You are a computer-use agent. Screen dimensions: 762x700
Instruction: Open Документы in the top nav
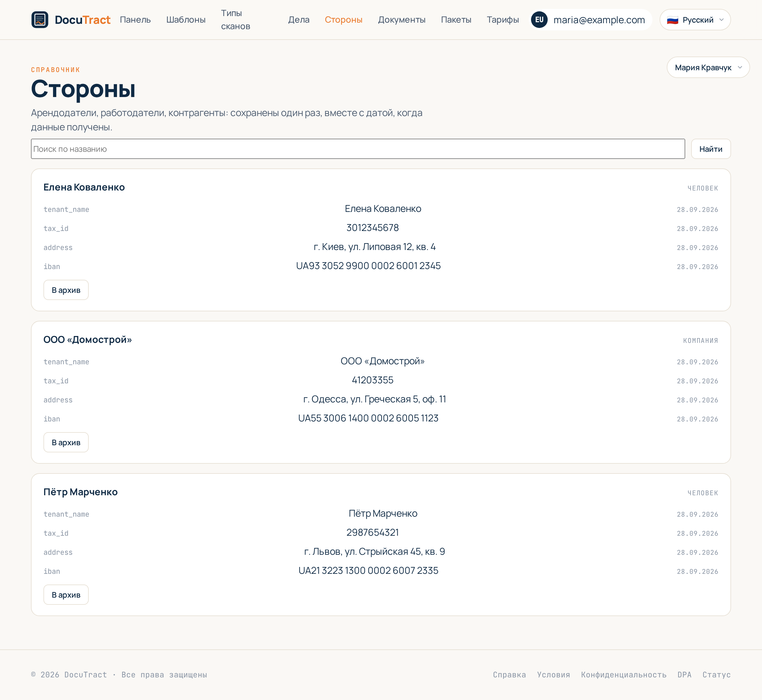(402, 20)
